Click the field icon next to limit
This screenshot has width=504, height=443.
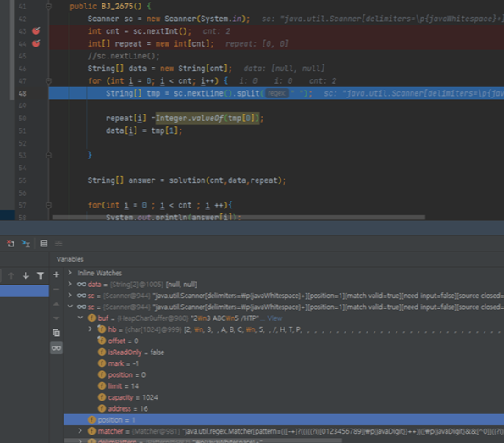tap(102, 385)
